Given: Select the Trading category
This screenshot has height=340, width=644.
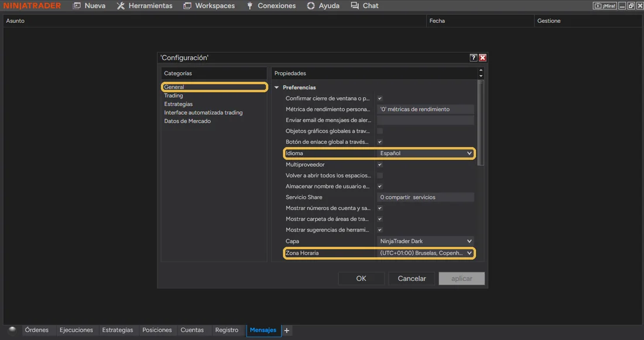Looking at the screenshot, I should pyautogui.click(x=173, y=95).
